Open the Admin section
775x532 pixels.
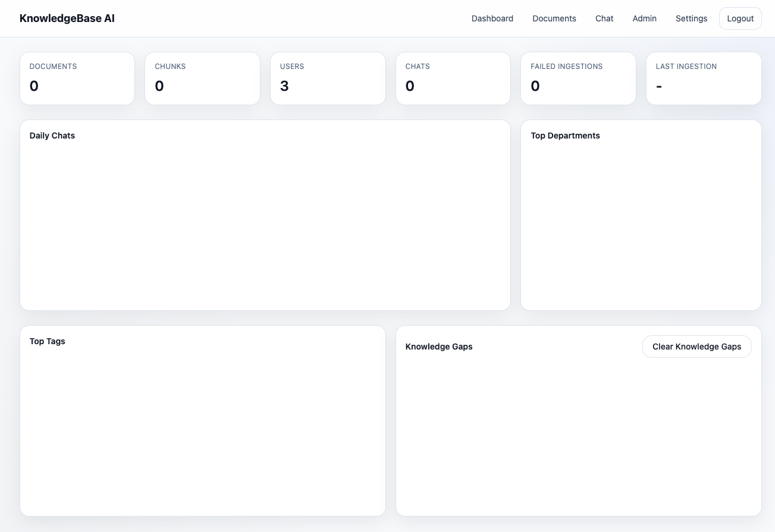pos(644,18)
